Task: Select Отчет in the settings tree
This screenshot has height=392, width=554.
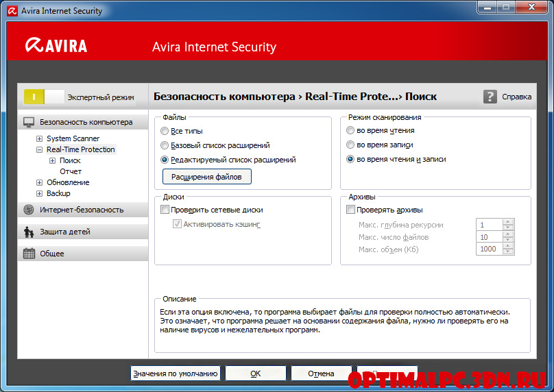Action: [x=71, y=171]
